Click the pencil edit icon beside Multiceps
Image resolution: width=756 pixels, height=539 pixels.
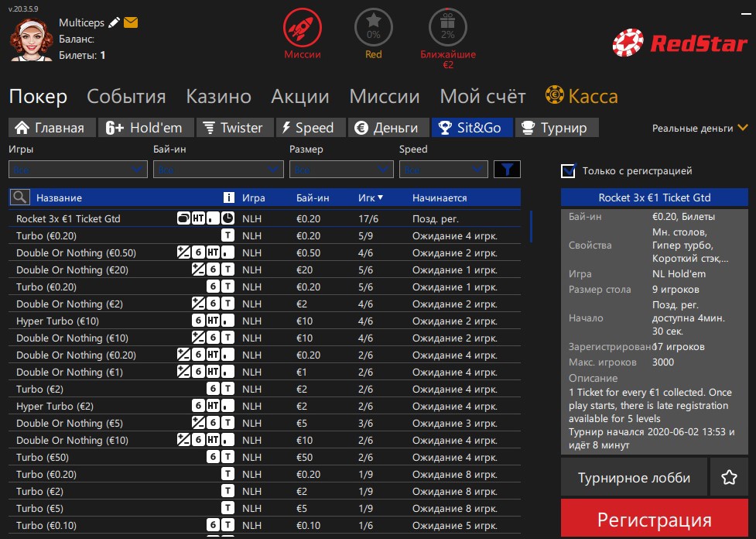click(x=115, y=23)
